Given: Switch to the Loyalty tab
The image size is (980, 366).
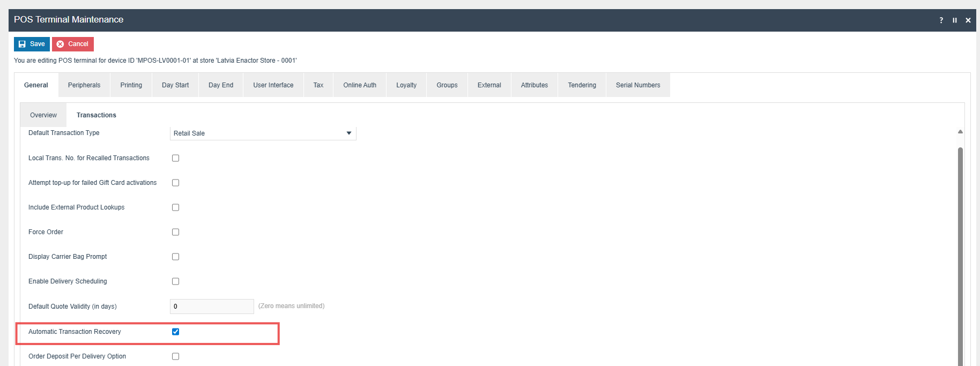Looking at the screenshot, I should coord(406,85).
